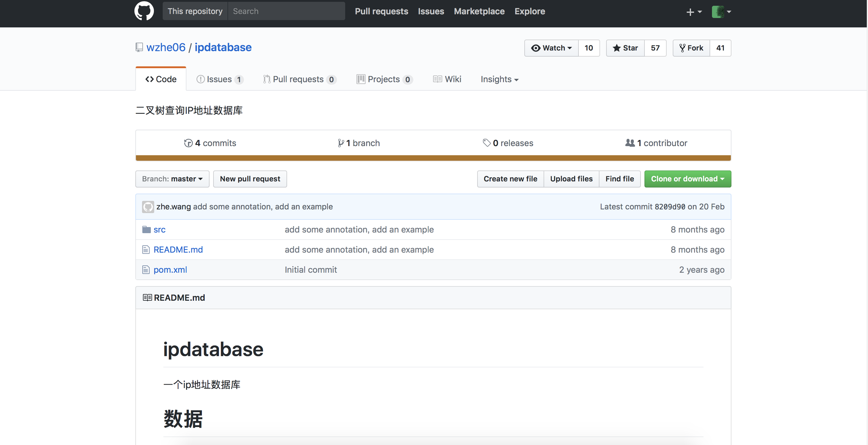Open the commits history clock icon
868x445 pixels.
pyautogui.click(x=188, y=143)
